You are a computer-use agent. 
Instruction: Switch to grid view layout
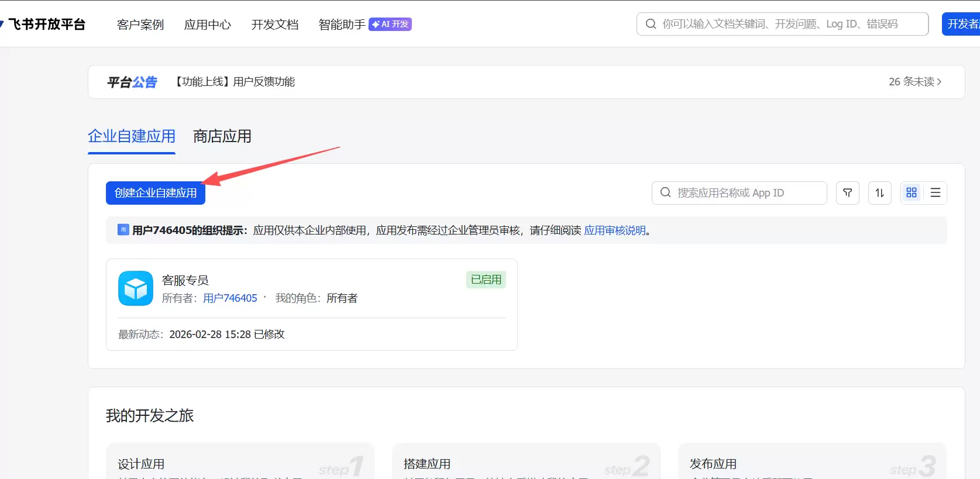pyautogui.click(x=911, y=193)
